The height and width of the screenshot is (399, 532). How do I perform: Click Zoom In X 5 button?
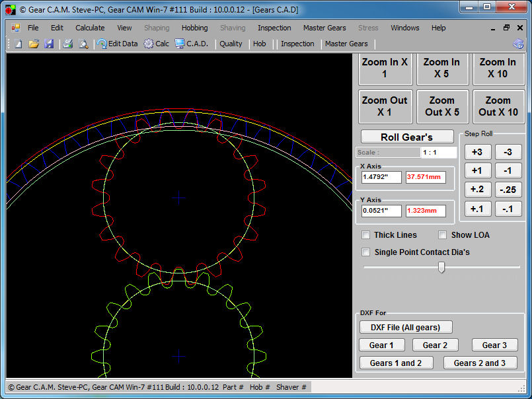441,68
